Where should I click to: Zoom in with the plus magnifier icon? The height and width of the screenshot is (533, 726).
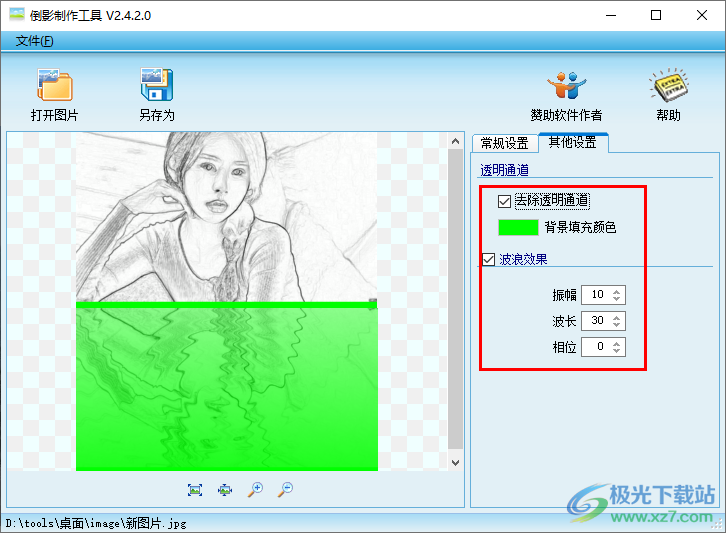255,489
